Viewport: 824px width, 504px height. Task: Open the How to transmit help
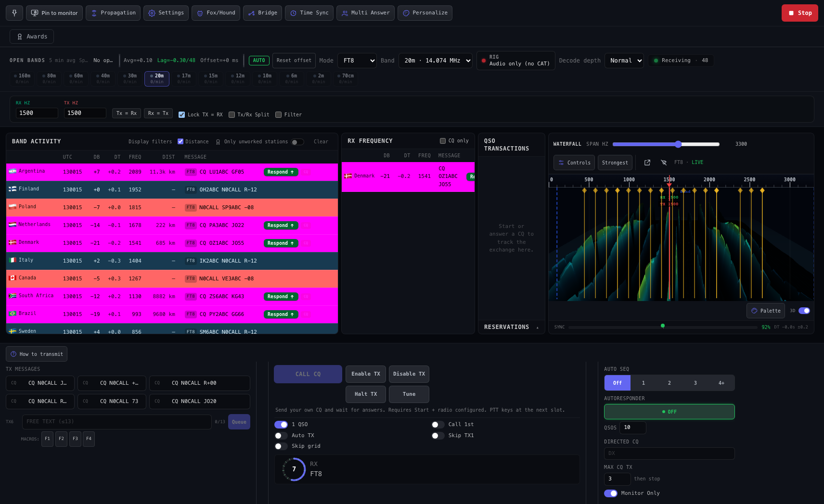37,354
